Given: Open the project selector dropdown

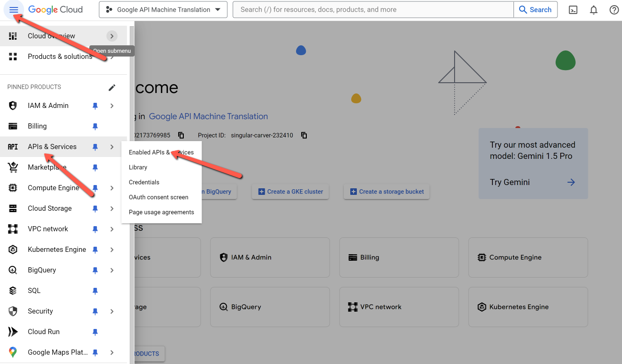Looking at the screenshot, I should click(163, 10).
